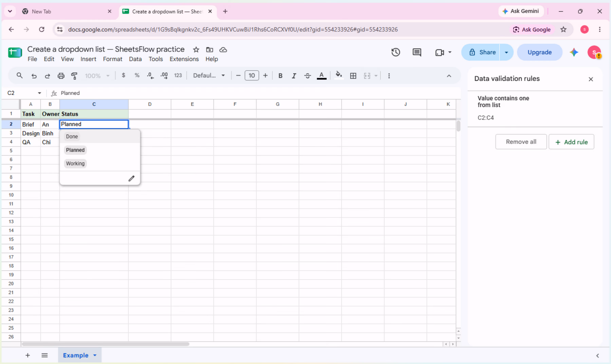Collapse the menus with the caret icon
611x364 pixels.
(449, 76)
